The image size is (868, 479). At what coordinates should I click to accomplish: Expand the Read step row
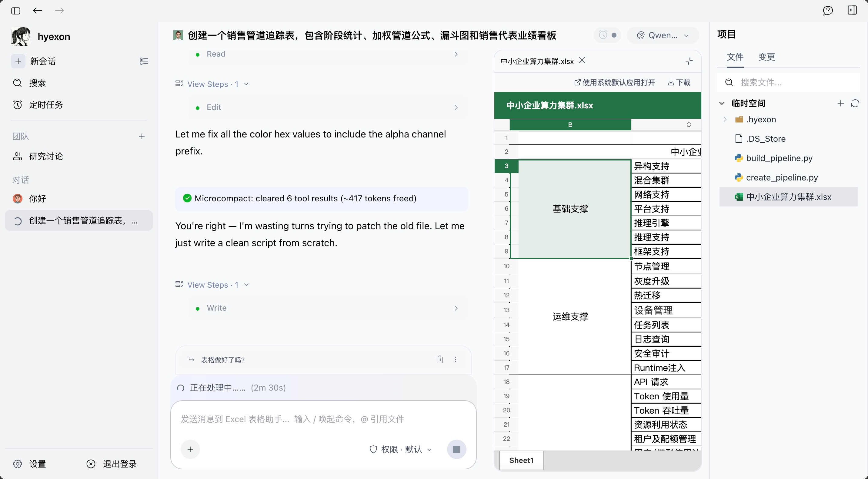[x=328, y=54]
